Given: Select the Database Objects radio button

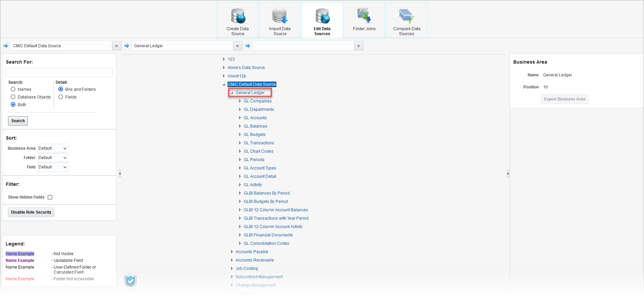Looking at the screenshot, I should tap(13, 97).
